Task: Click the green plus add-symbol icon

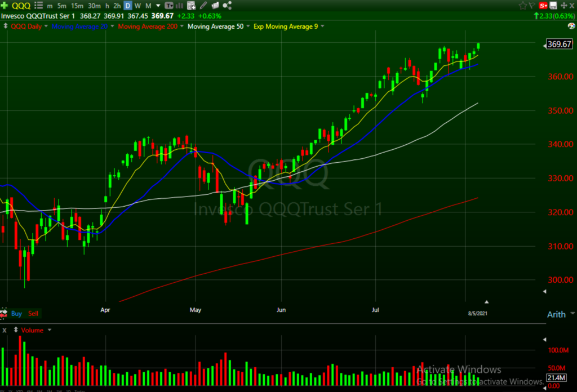Action: (x=5, y=6)
